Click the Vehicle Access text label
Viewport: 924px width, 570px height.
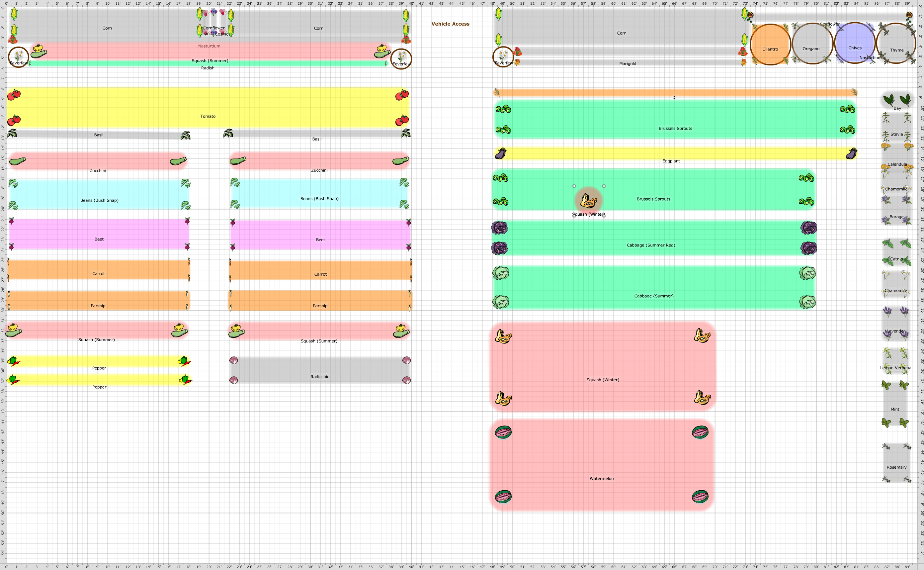450,24
